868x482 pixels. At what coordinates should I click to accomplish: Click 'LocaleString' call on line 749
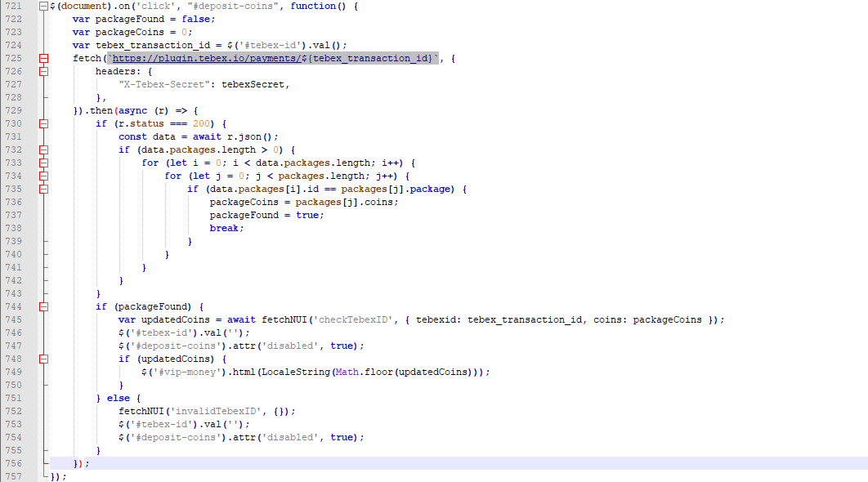(296, 372)
